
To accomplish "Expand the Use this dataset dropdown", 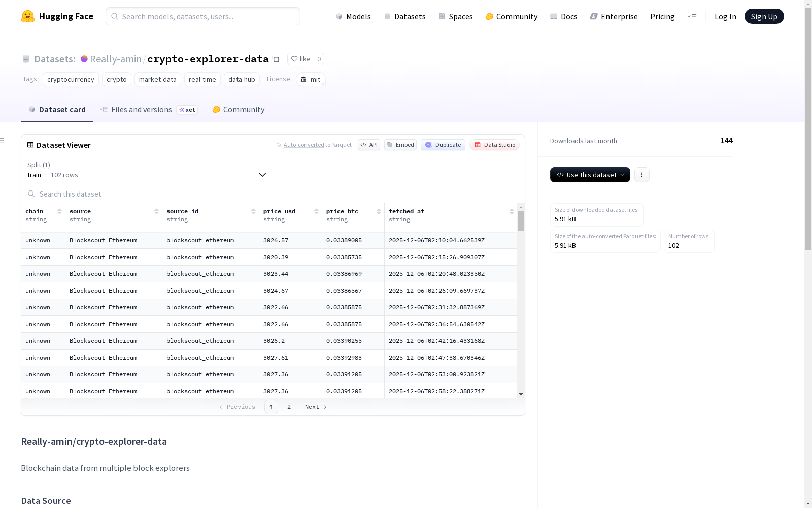I will [x=590, y=175].
